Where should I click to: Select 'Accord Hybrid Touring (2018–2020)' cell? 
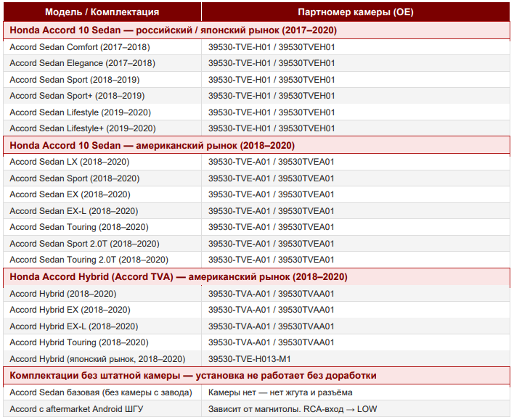[102, 342]
